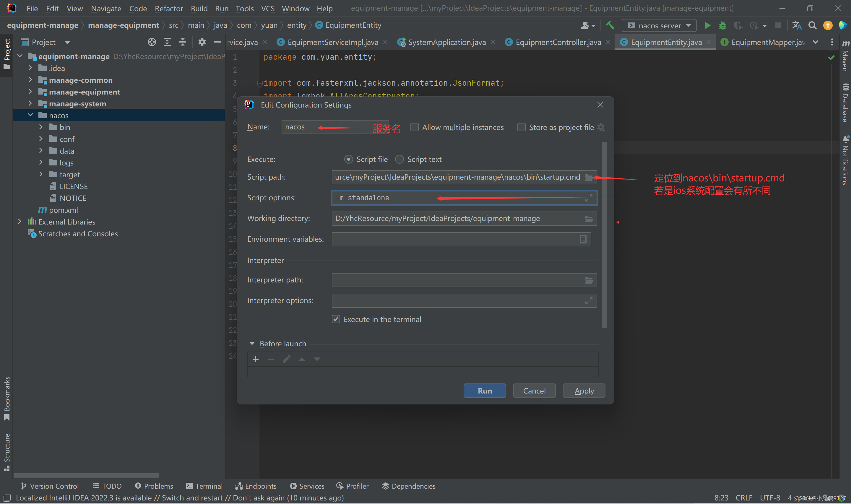
Task: Select Script text radio button
Action: (x=399, y=159)
